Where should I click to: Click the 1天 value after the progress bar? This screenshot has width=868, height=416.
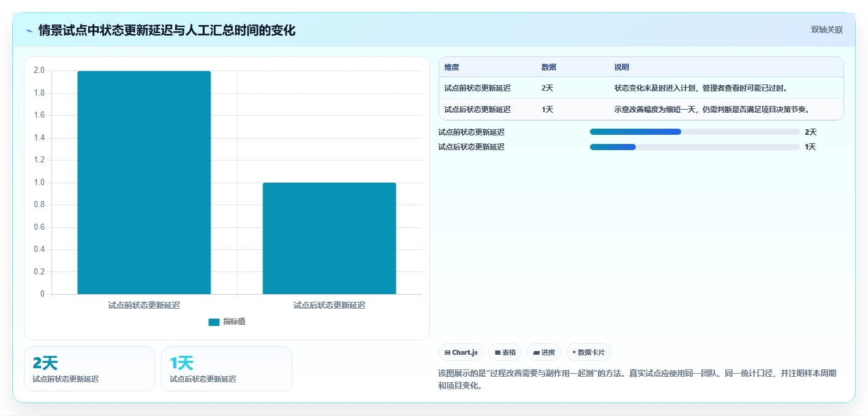[x=810, y=146]
